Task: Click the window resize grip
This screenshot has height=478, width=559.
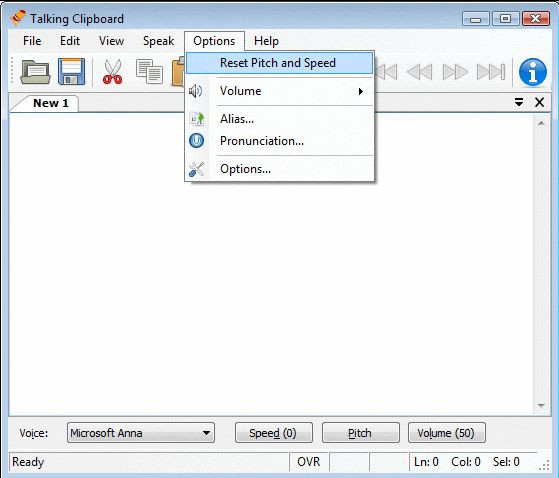Action: (544, 465)
